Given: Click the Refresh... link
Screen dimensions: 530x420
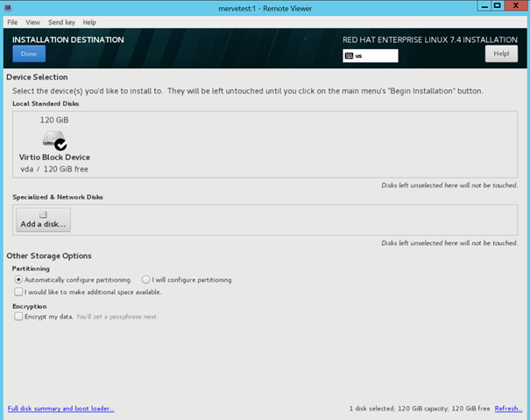Looking at the screenshot, I should 508,409.
